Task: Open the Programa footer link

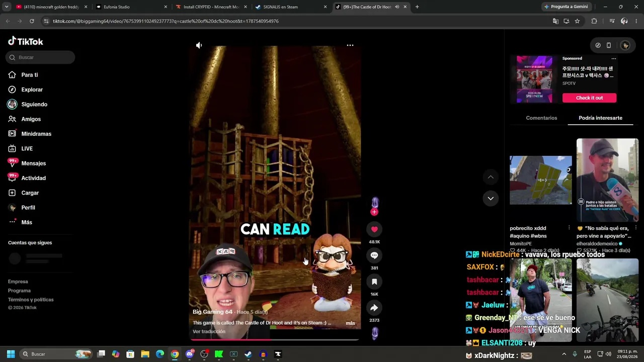Action: pos(19,291)
